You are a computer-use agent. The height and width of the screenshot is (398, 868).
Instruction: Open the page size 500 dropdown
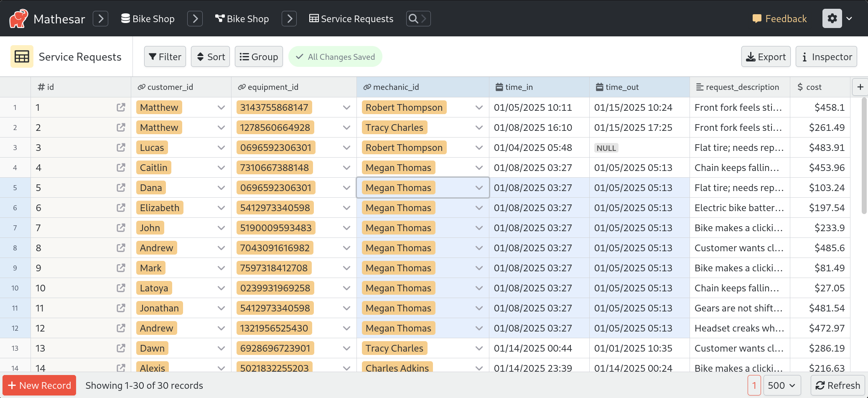(x=781, y=385)
